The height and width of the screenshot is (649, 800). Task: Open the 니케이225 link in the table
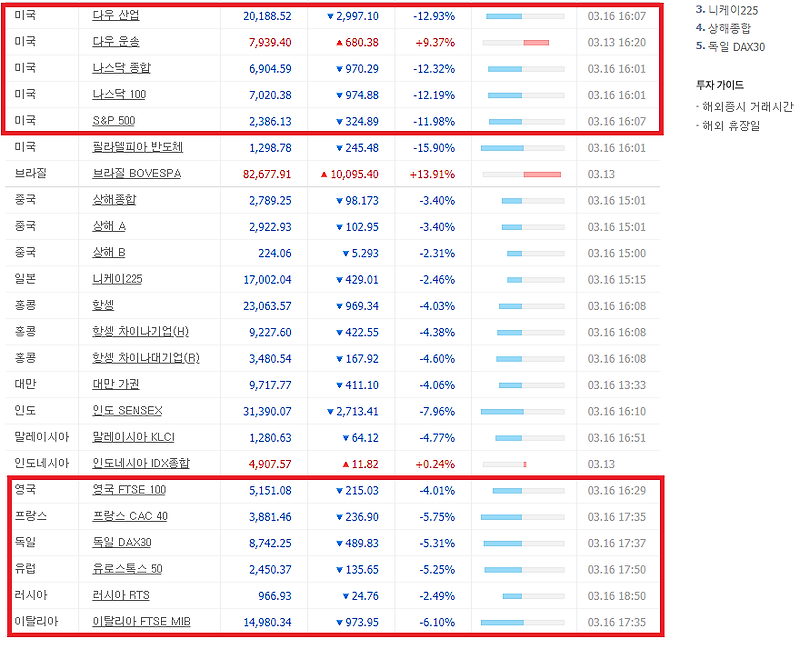coord(117,280)
